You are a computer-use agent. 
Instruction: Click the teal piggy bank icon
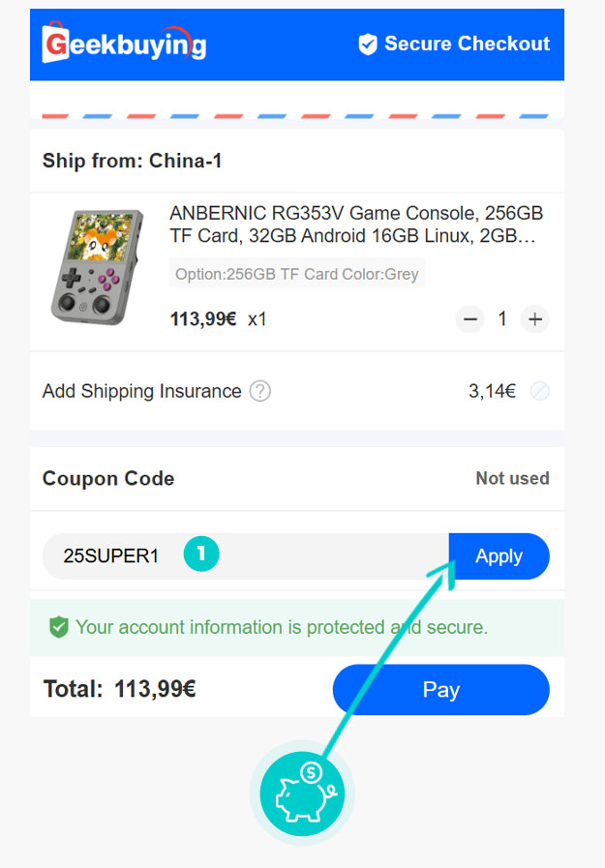click(302, 793)
